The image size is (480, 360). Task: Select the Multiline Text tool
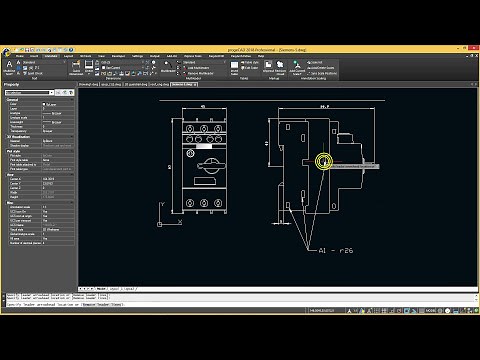(9, 67)
